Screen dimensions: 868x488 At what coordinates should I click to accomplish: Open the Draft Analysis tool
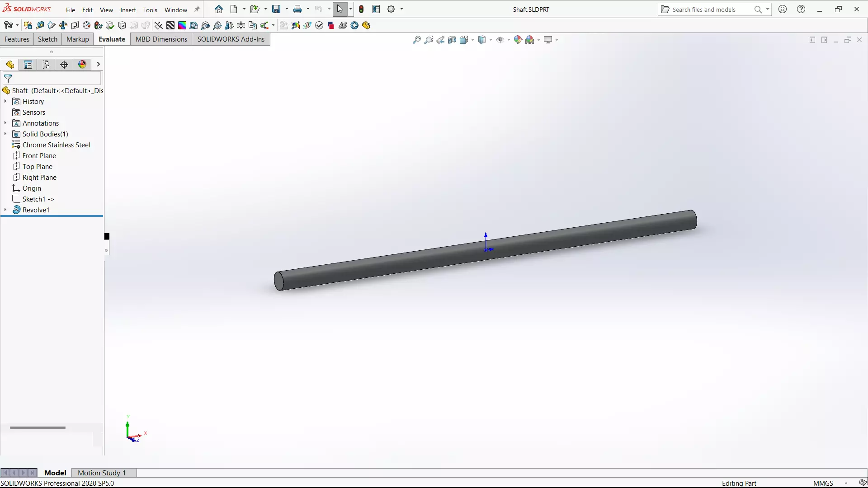pyautogui.click(x=194, y=25)
